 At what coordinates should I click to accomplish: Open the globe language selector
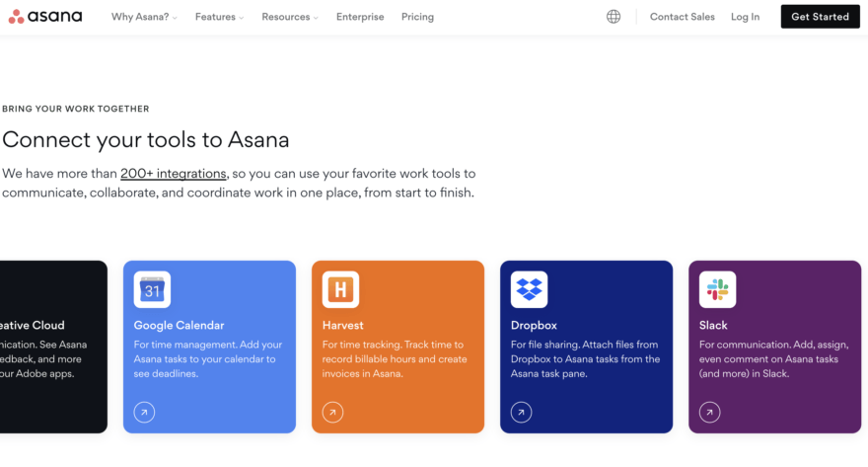click(614, 17)
